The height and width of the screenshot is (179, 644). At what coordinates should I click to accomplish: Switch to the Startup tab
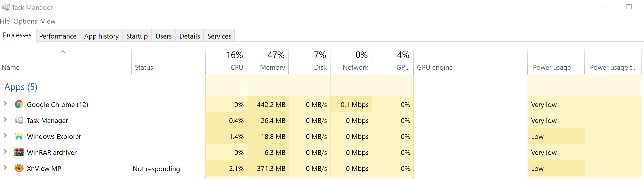137,36
